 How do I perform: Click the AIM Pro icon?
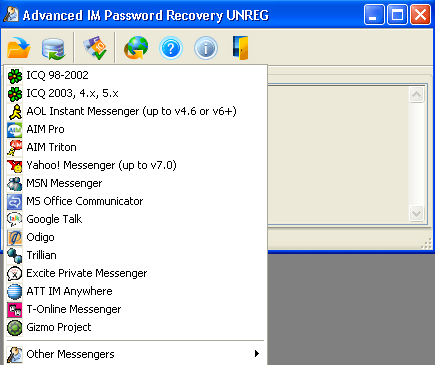(15, 130)
